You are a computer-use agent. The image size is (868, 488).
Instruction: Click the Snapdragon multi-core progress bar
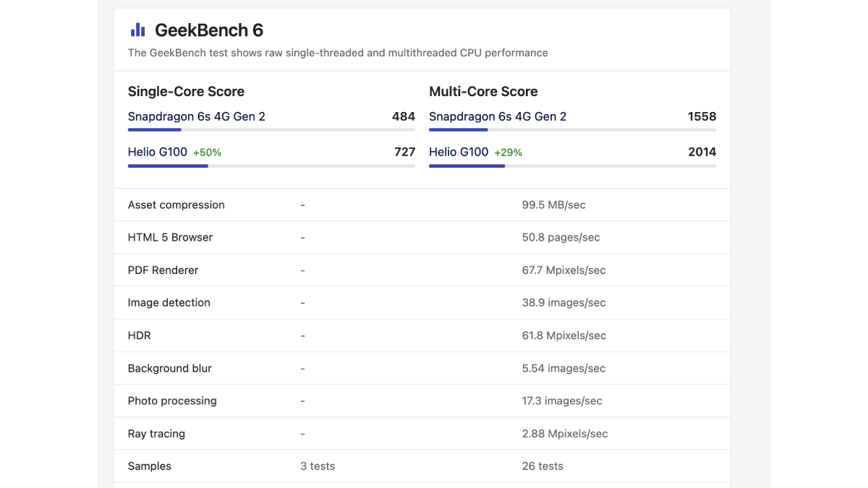572,130
